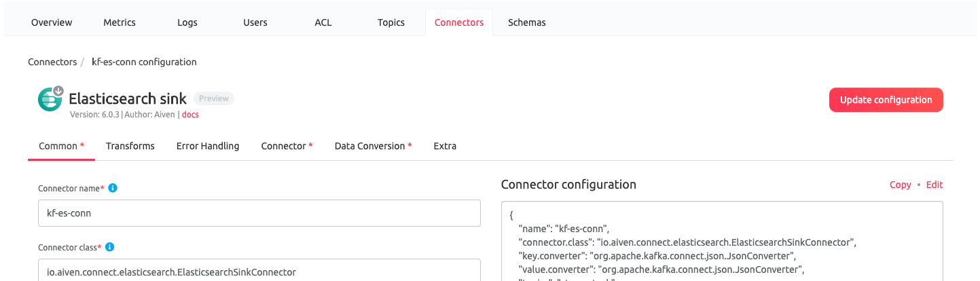Click the "name": "kf-es-conn" JSON line
Screen dimensions: 980x281
coord(564,229)
